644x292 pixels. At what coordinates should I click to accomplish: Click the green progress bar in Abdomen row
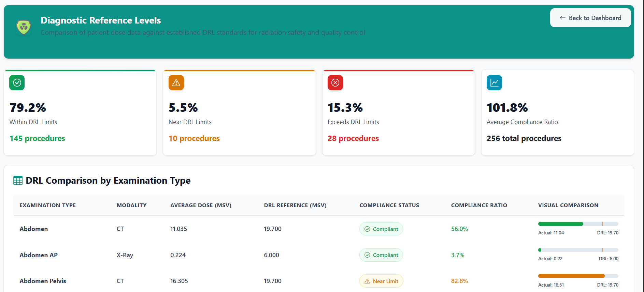point(578,224)
